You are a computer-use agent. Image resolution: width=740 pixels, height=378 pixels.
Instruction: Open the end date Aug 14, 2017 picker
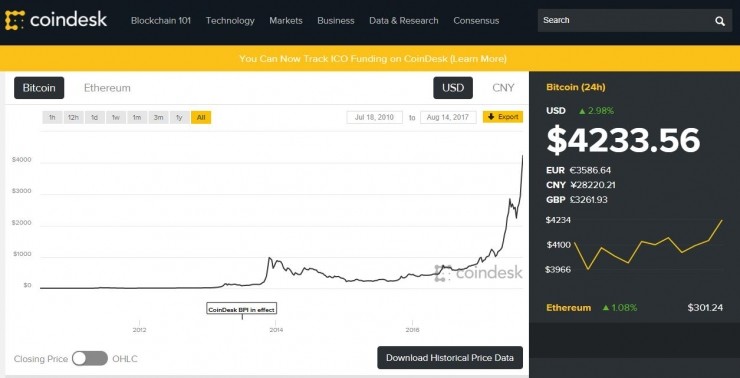(x=448, y=117)
